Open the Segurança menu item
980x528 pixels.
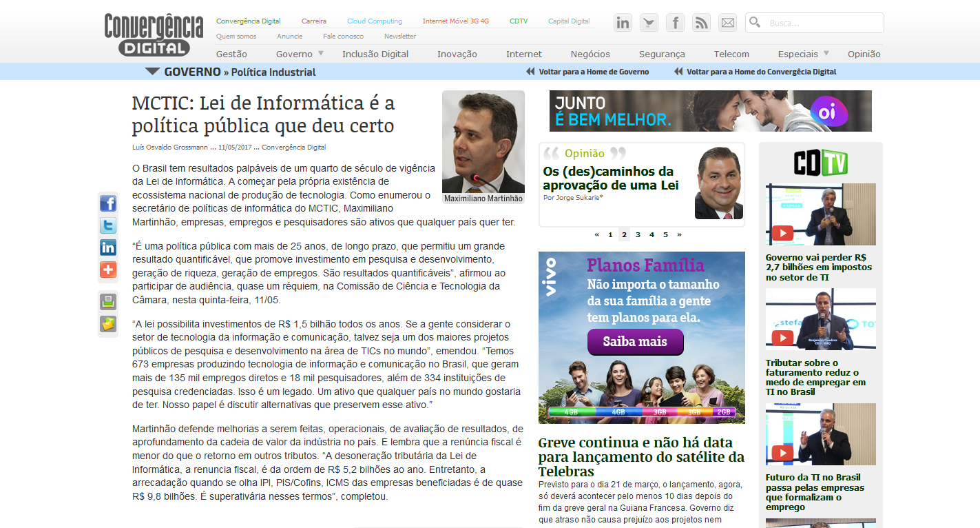click(661, 54)
